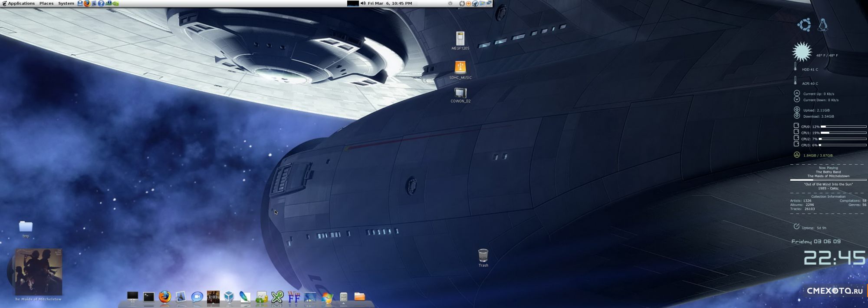Open the blue feather app in dock

point(245,297)
